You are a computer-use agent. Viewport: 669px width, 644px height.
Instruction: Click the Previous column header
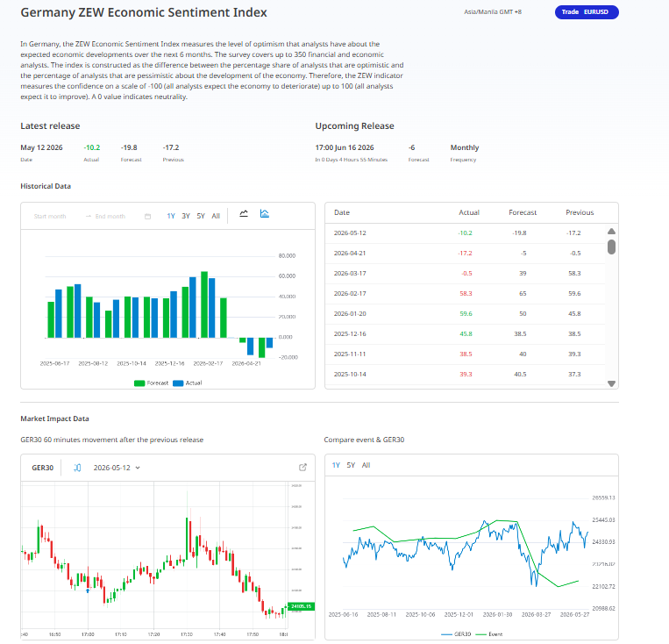(x=580, y=212)
